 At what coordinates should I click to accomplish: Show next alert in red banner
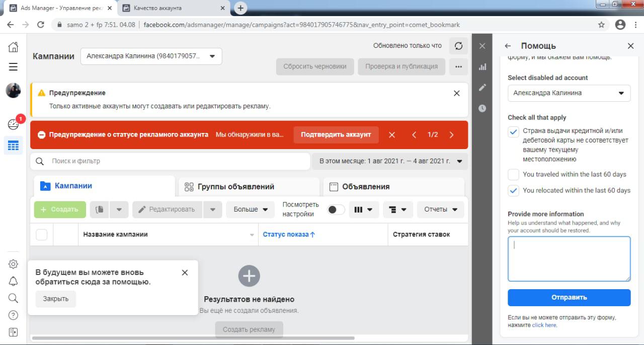451,135
